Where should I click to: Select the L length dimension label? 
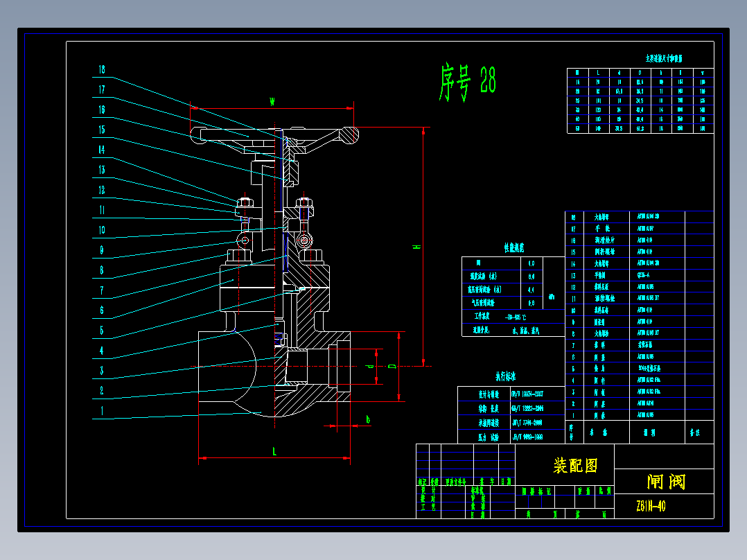coord(274,451)
